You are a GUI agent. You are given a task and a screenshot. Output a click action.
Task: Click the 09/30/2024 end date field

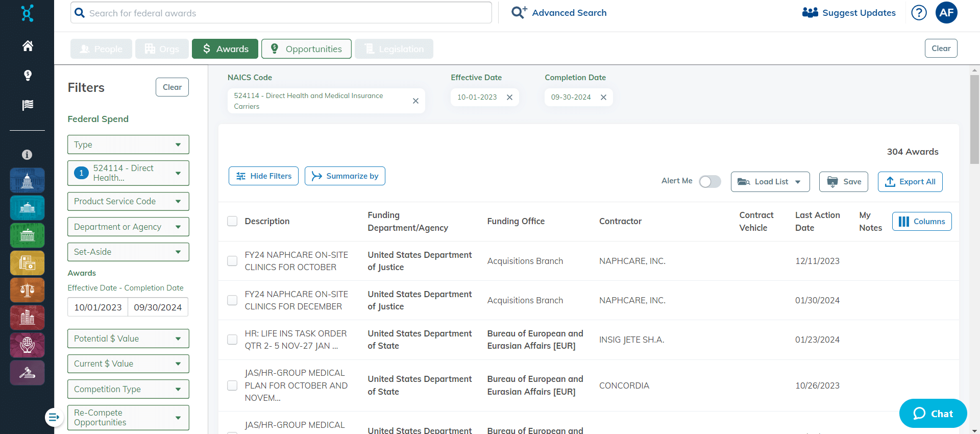click(158, 307)
